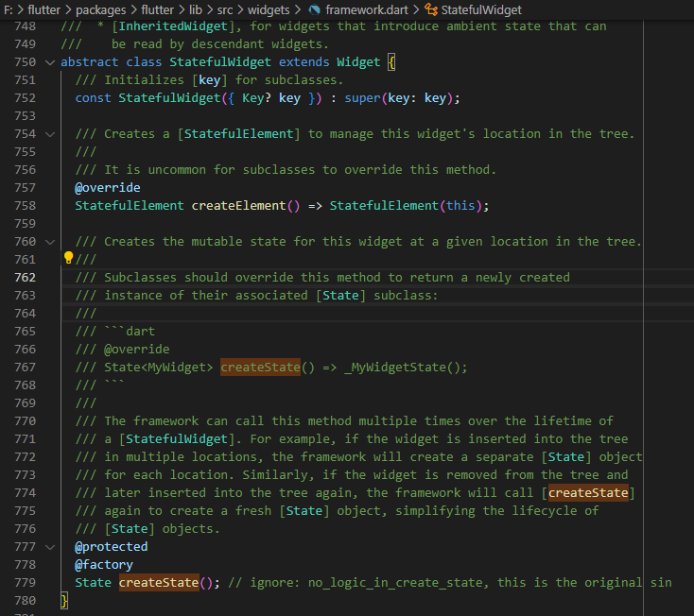Click the ```dart fence on line 765

click(x=130, y=332)
